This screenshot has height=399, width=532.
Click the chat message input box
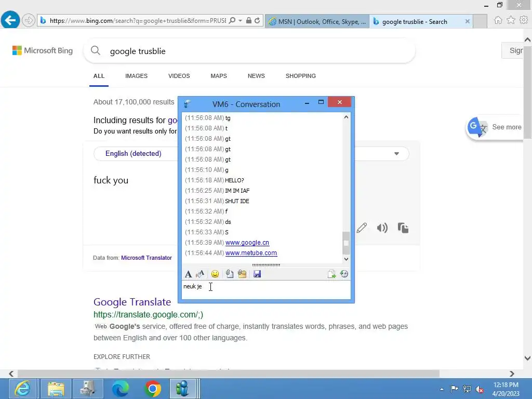coord(267,290)
